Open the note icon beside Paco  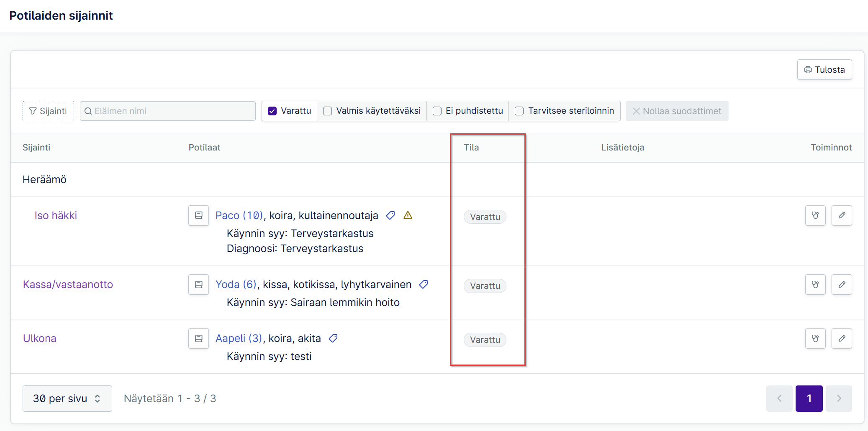[198, 215]
